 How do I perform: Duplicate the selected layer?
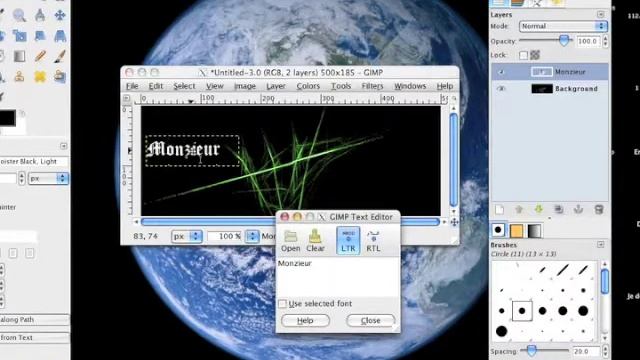[x=559, y=210]
